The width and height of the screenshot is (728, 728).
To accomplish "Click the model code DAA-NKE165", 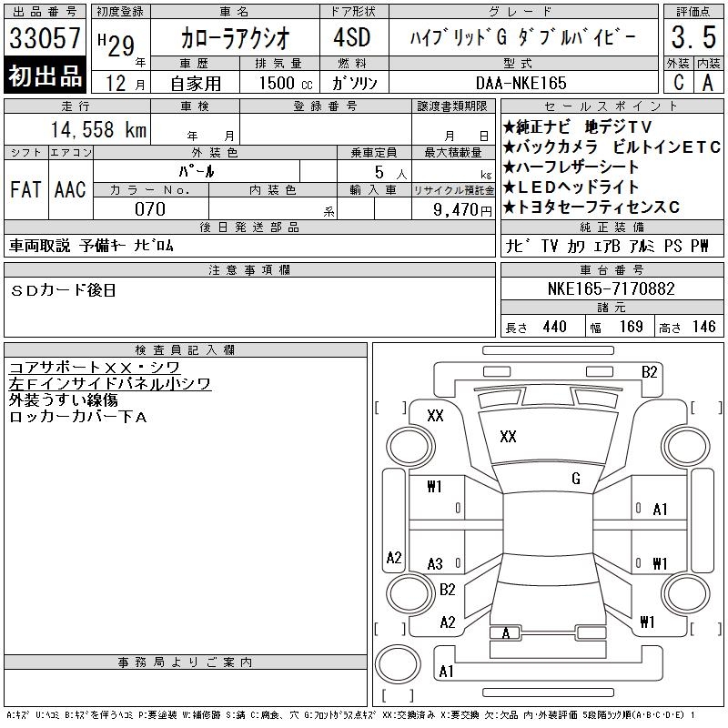I will 521,83.
